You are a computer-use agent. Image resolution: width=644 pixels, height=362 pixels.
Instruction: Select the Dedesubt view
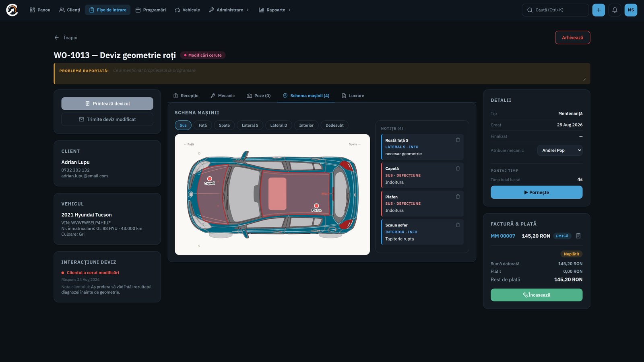[x=334, y=125]
